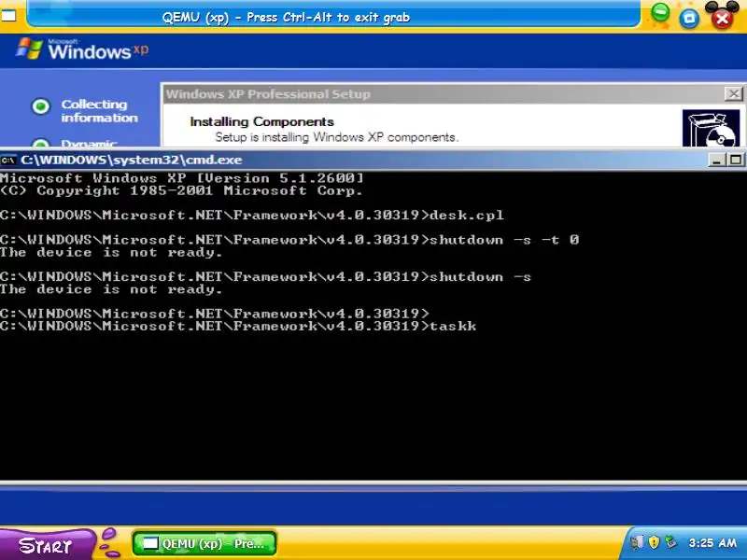
Task: Click the 'Microsoft Windows XP [Version 5.1.2600]' line
Action: 182,178
